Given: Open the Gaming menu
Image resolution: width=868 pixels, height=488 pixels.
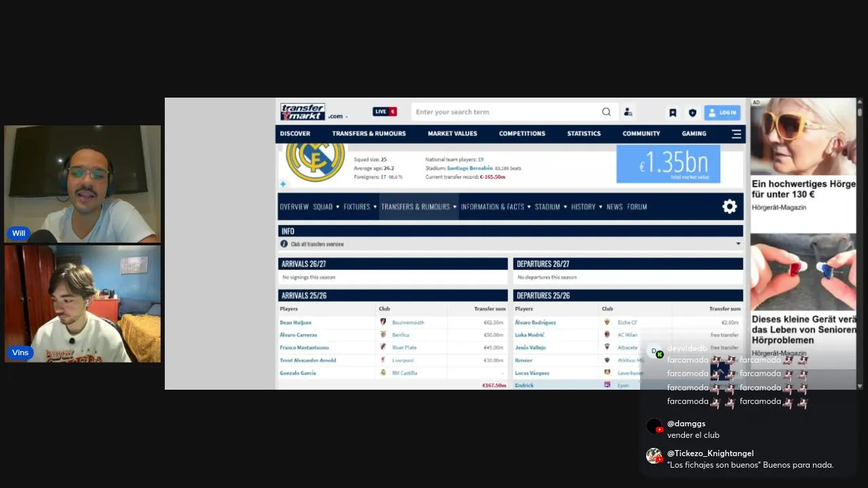Looking at the screenshot, I should pyautogui.click(x=694, y=134).
